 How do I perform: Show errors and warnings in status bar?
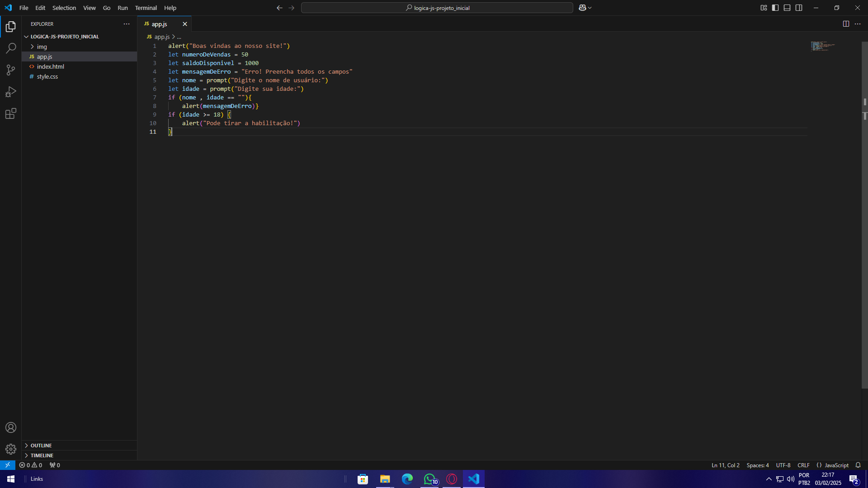tap(31, 465)
